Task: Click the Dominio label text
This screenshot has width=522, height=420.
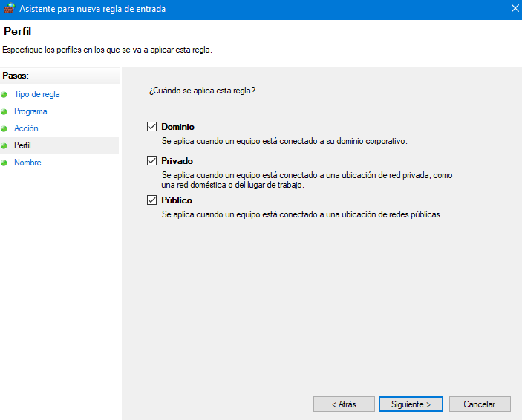Action: click(x=177, y=127)
